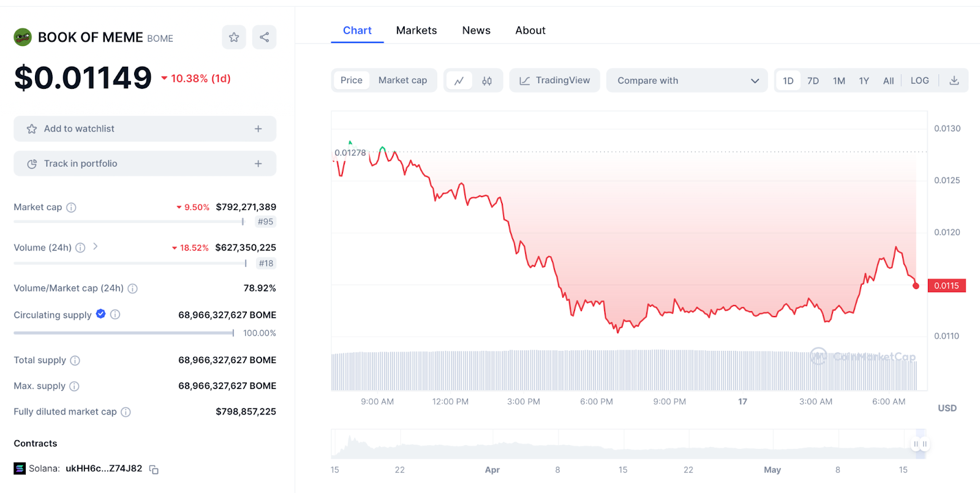The width and height of the screenshot is (980, 493).
Task: Click the Circulating supply info icon
Action: tap(115, 314)
